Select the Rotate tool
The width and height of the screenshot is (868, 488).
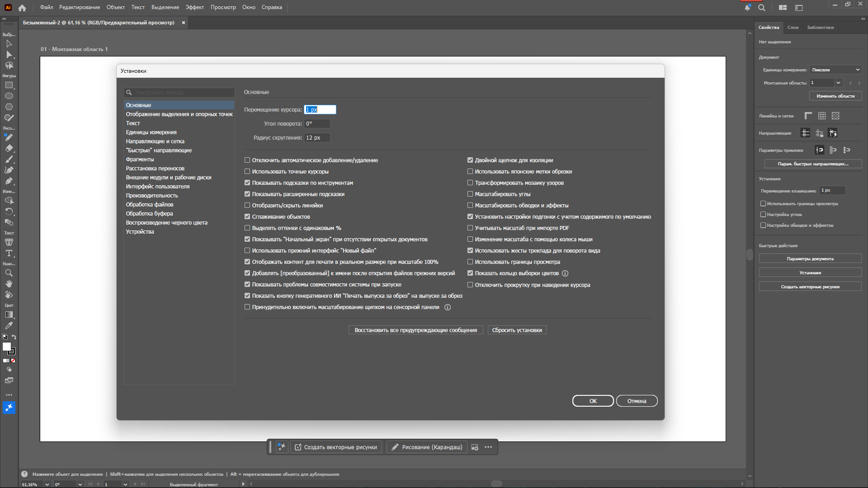click(x=9, y=211)
